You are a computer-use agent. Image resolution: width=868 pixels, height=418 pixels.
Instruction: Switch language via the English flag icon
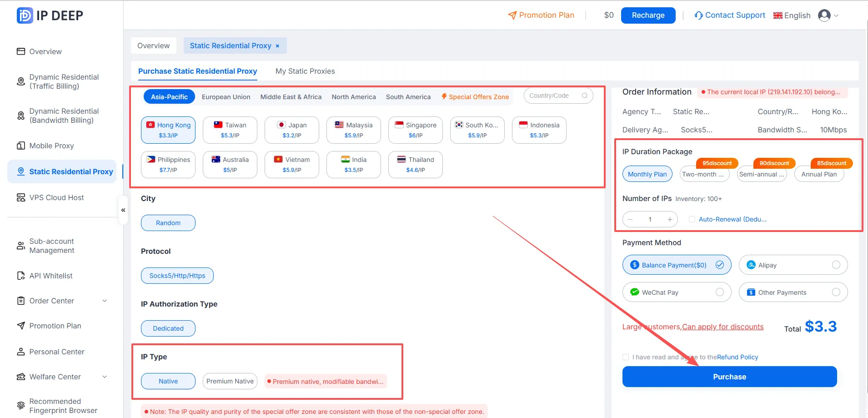[x=778, y=15]
